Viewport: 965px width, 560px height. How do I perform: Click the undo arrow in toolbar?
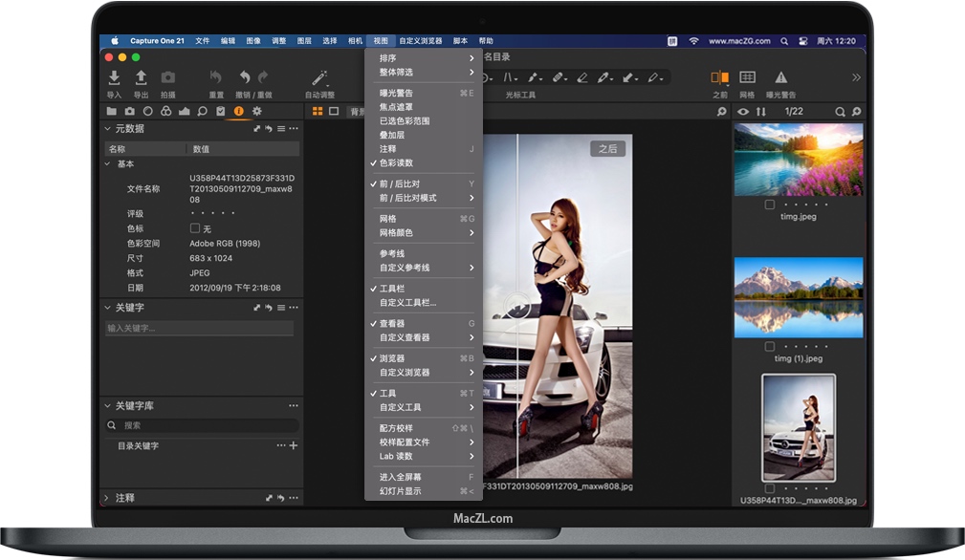tap(244, 78)
